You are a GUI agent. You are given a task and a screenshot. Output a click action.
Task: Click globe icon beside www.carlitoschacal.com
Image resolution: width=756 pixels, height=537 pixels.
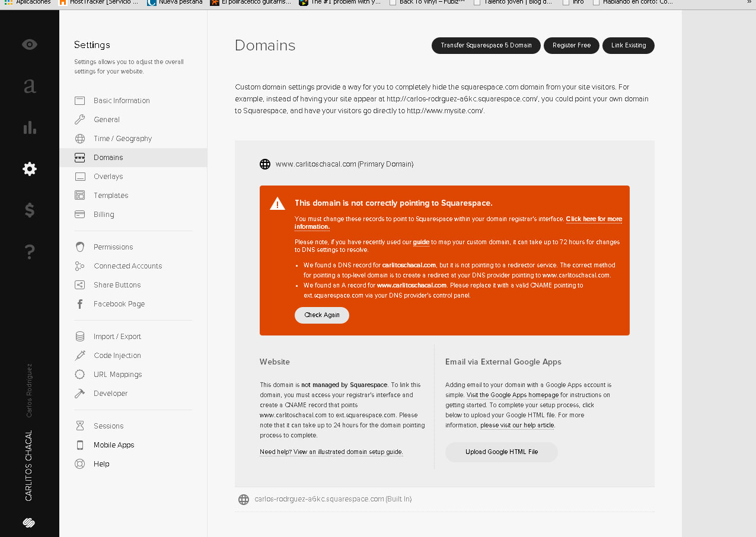265,164
